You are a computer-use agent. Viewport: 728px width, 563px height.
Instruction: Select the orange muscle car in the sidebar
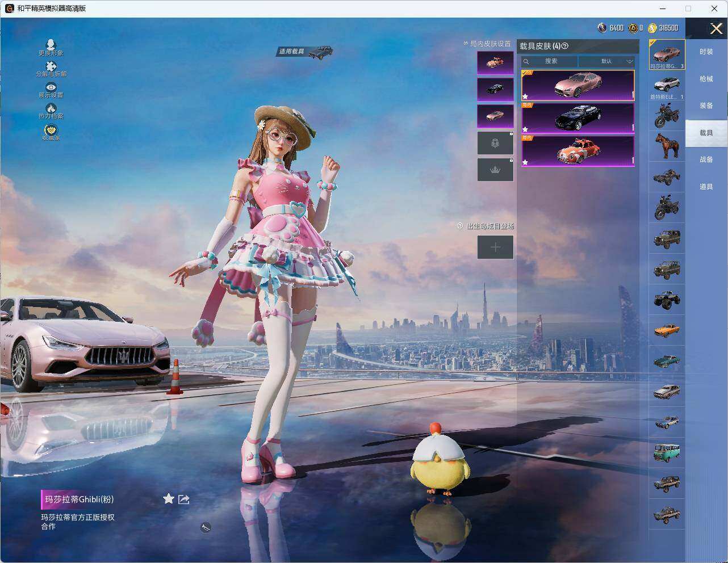[x=667, y=330]
